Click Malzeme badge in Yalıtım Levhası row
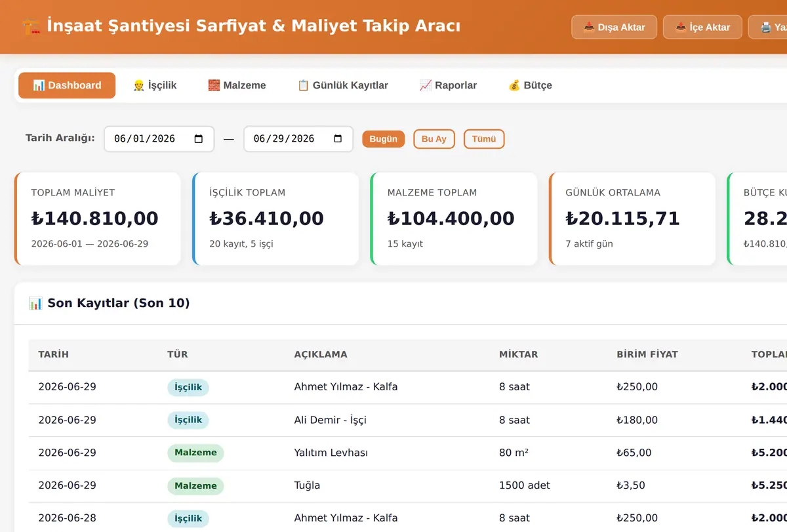This screenshot has height=532, width=787. pyautogui.click(x=195, y=453)
